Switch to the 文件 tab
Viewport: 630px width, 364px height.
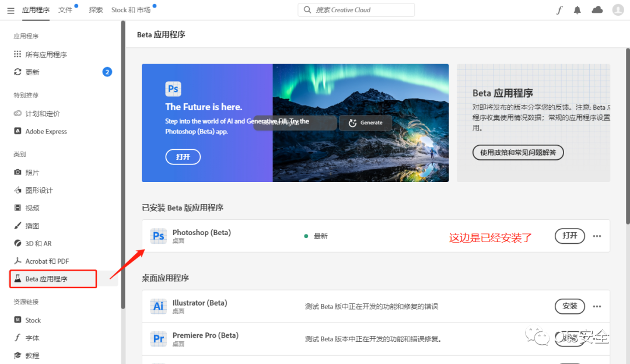pos(65,10)
